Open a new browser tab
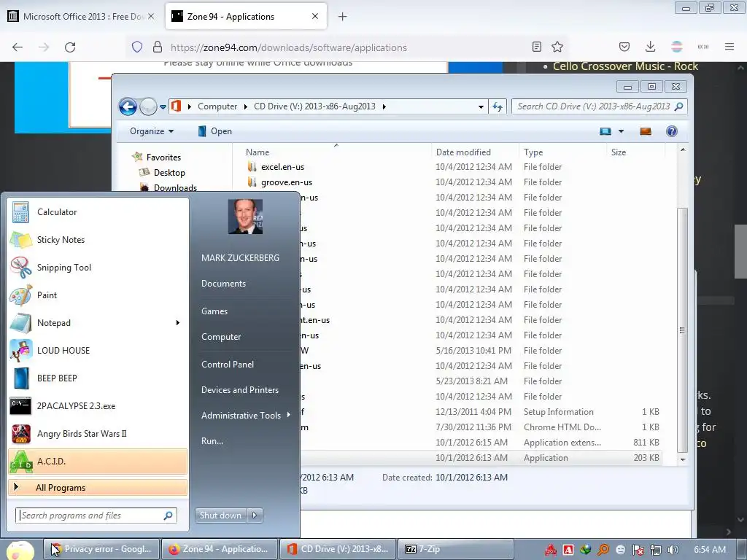The width and height of the screenshot is (747, 560). [343, 17]
